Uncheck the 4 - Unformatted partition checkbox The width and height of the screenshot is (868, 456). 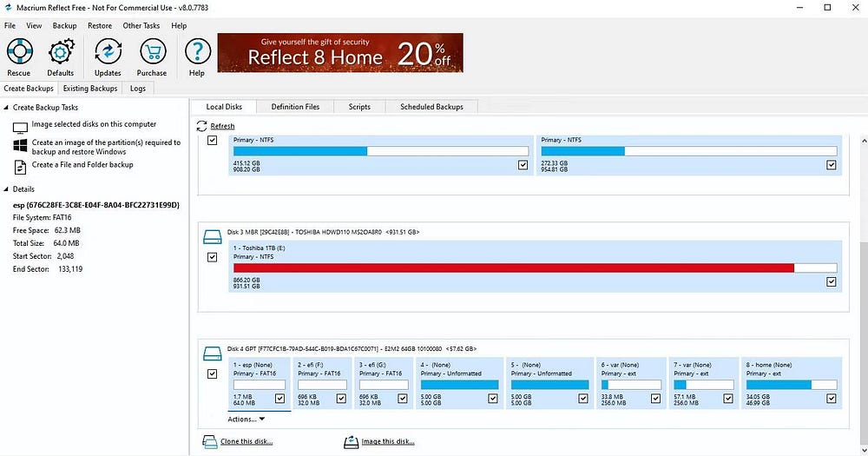(x=493, y=399)
